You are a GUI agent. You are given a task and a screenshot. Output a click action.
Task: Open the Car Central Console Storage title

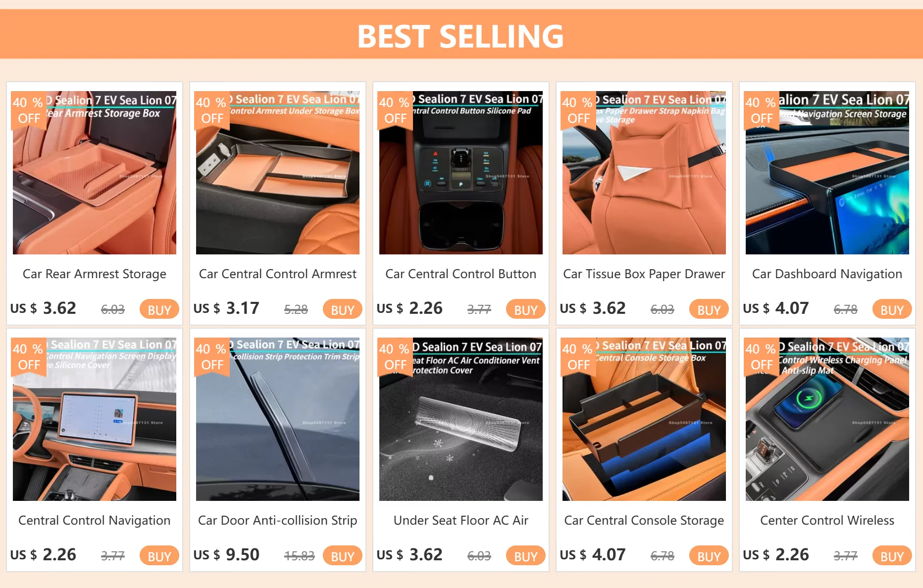click(x=644, y=521)
